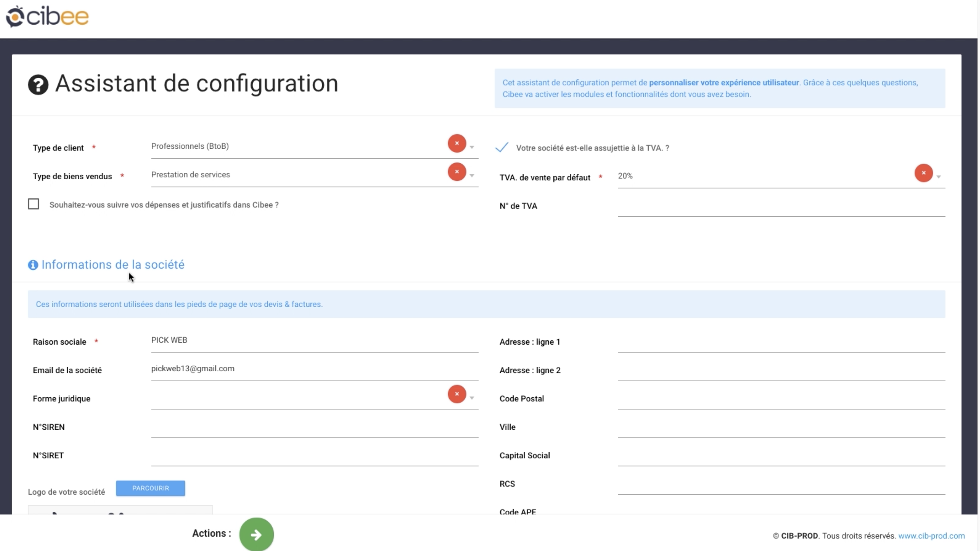Click the PARCOURIR logo upload button

(150, 488)
